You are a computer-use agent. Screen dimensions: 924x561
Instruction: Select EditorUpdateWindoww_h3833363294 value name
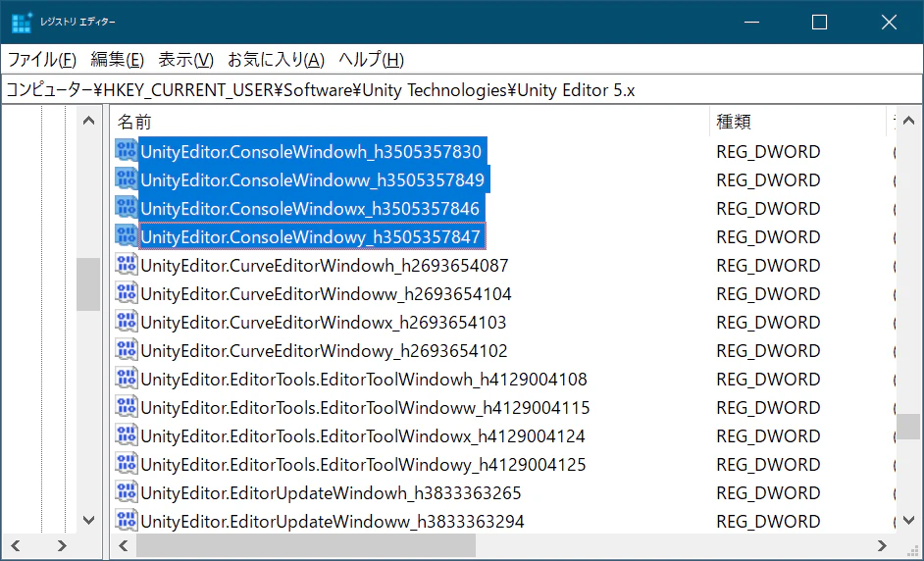pos(333,521)
